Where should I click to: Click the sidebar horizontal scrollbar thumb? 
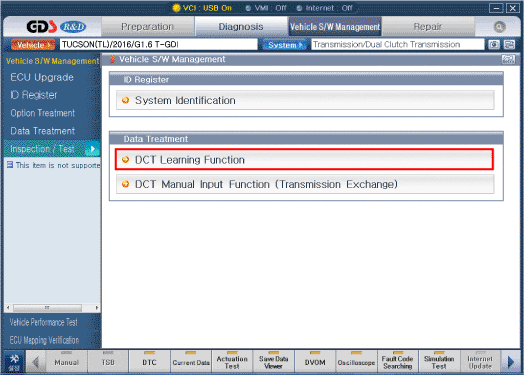47,307
